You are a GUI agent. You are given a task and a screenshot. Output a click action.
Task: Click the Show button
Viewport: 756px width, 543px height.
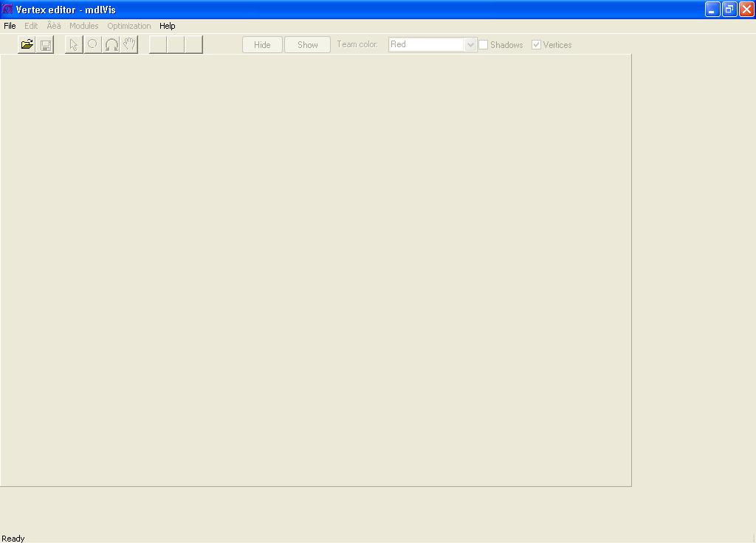[308, 45]
